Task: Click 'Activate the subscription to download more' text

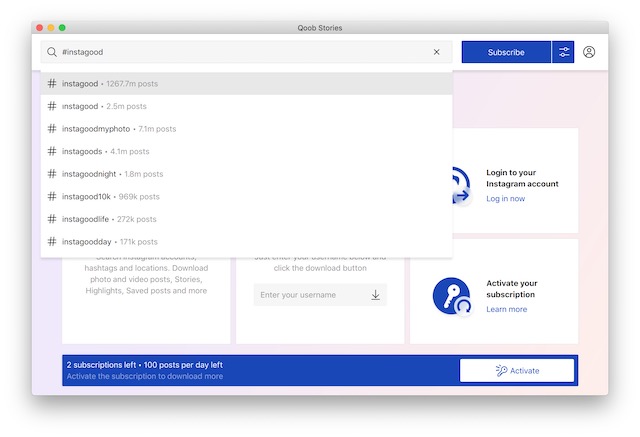Action: point(145,376)
